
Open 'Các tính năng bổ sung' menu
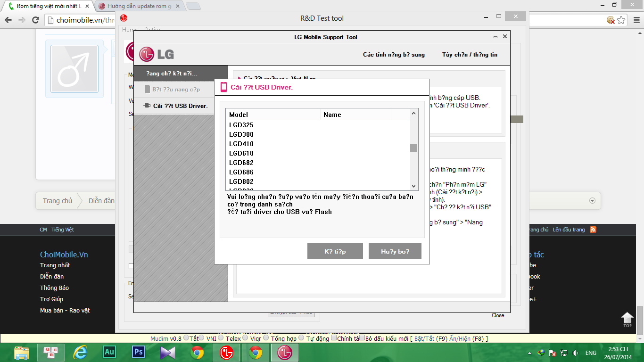(394, 55)
